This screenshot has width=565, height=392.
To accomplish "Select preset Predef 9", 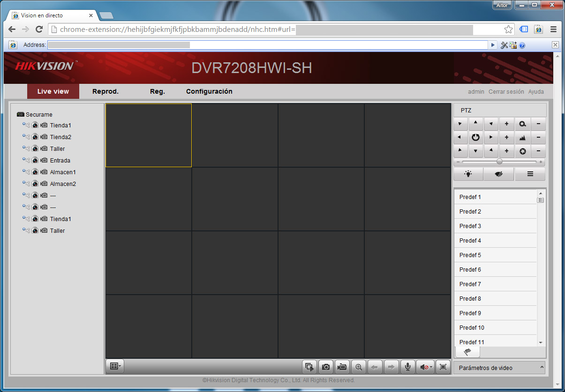I will pyautogui.click(x=495, y=313).
